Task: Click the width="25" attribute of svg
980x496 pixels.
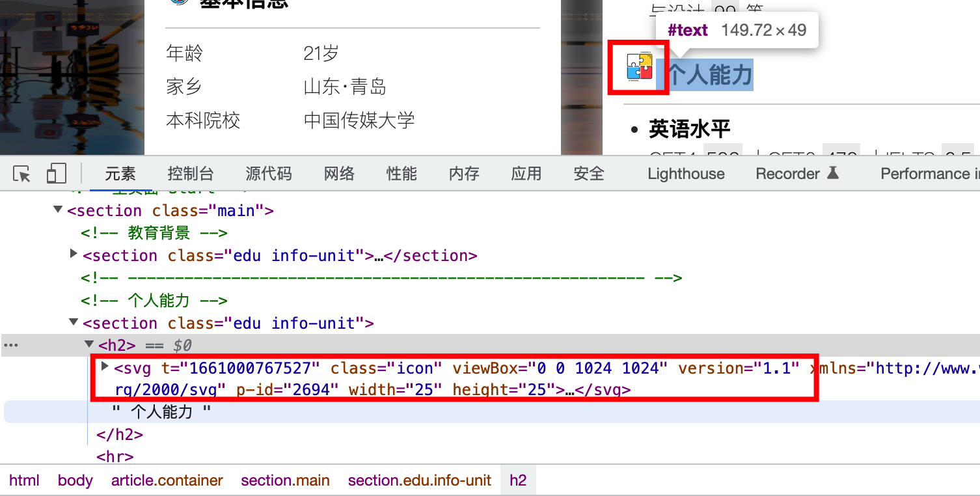Action: pyautogui.click(x=396, y=391)
